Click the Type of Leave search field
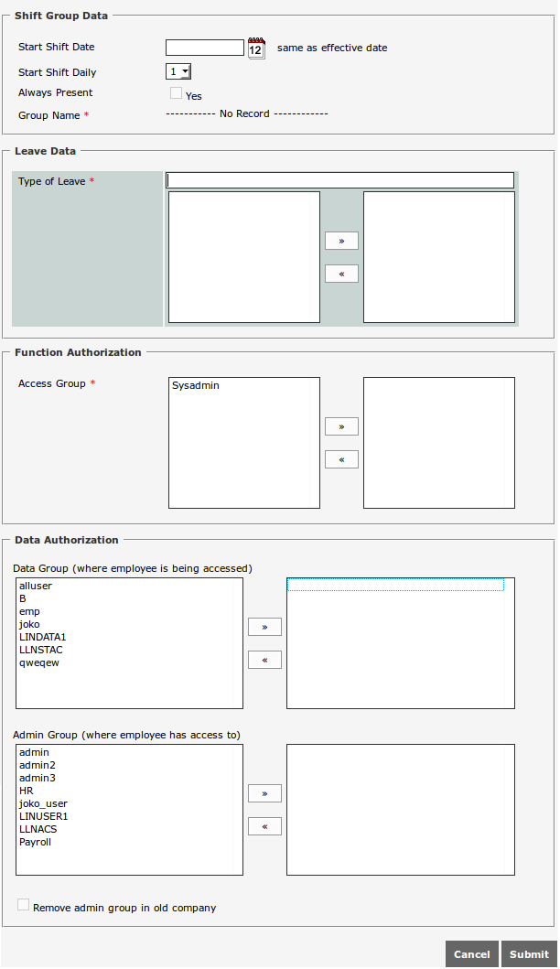 point(339,180)
